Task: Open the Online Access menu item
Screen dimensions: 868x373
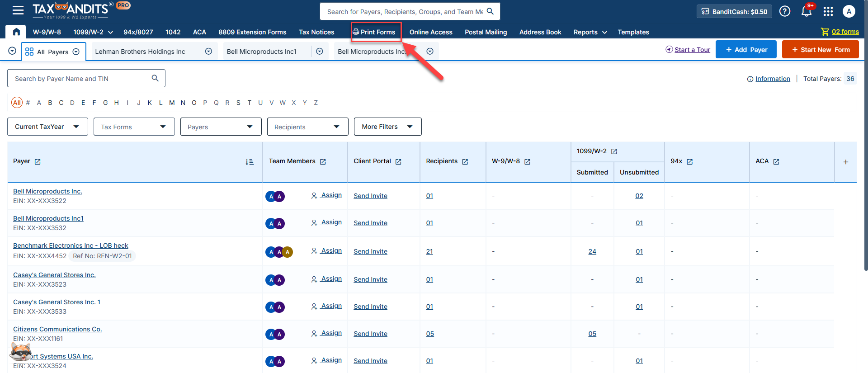Action: click(x=431, y=32)
